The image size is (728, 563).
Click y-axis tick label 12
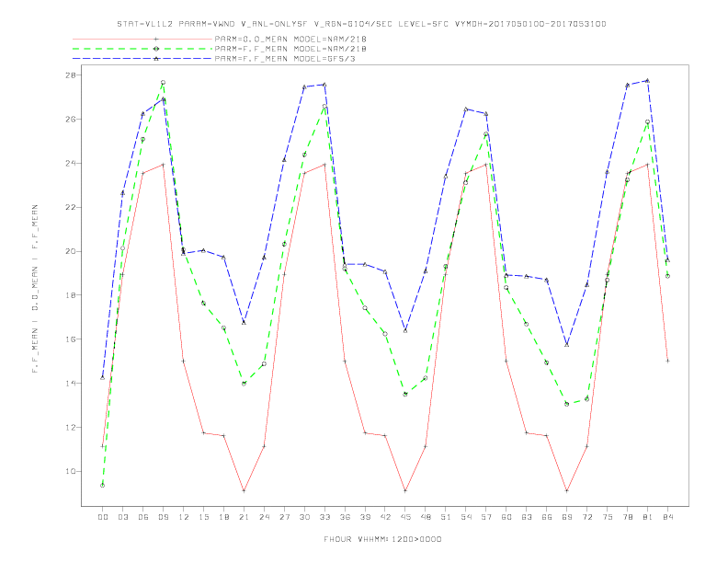click(73, 428)
